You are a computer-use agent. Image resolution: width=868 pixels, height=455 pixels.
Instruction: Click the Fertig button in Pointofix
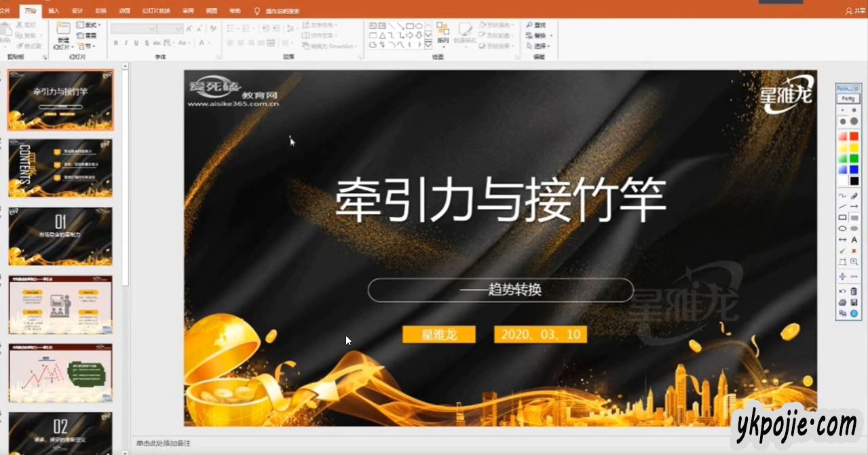click(848, 99)
